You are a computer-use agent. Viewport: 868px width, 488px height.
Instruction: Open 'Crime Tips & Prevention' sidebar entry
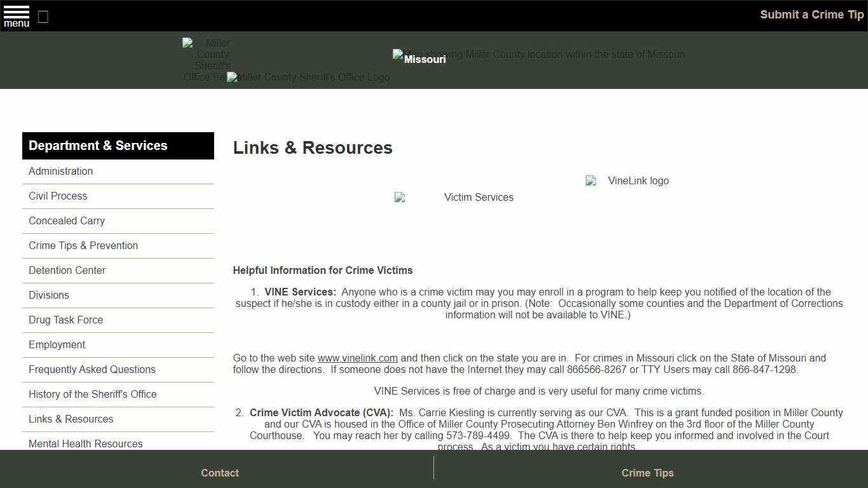coord(83,245)
